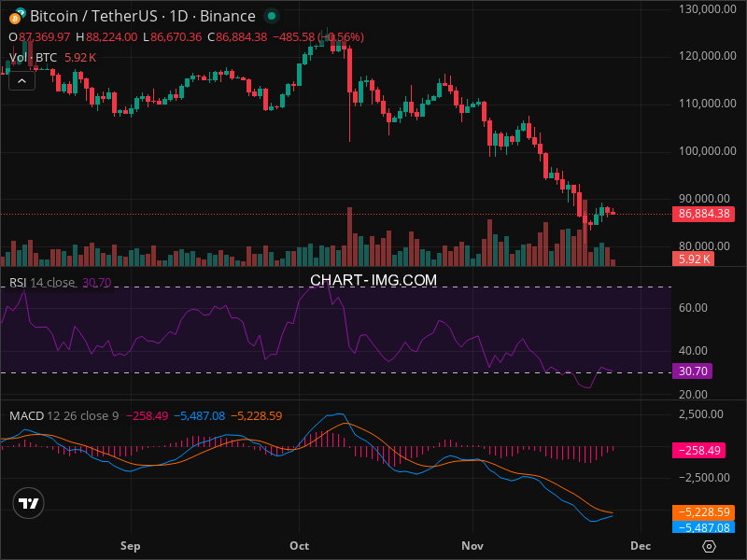Click the Nov label on time axis

473,544
